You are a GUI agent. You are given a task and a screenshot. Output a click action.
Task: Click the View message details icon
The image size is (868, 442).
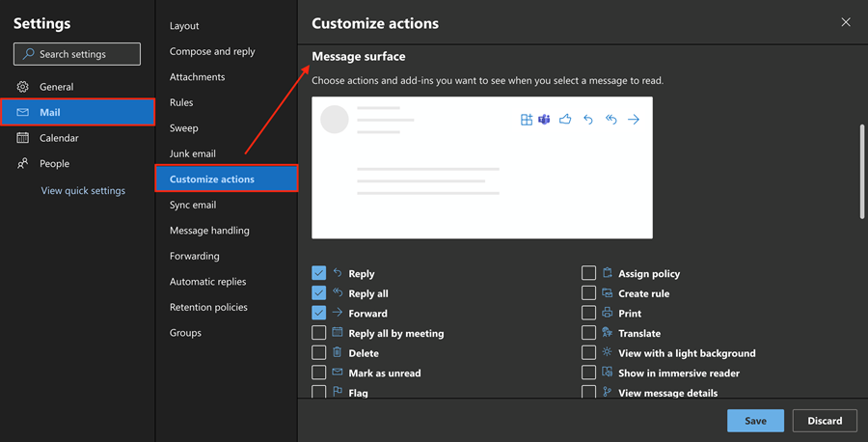pyautogui.click(x=608, y=392)
